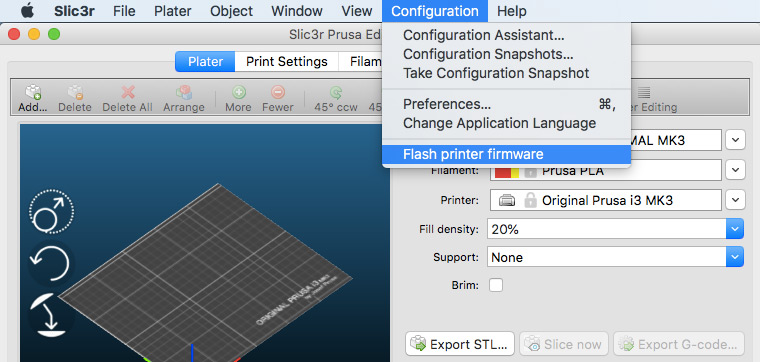Screen dimensions: 760x362
Task: Open the Object menu
Action: [x=231, y=11]
